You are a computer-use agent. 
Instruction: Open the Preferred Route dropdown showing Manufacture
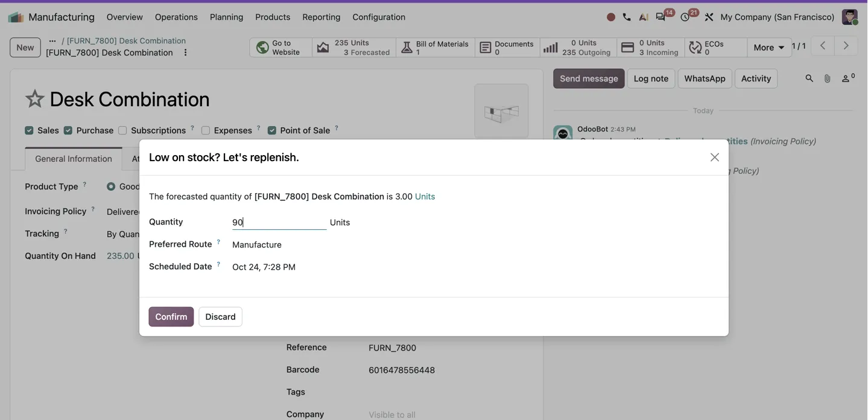[x=279, y=244]
